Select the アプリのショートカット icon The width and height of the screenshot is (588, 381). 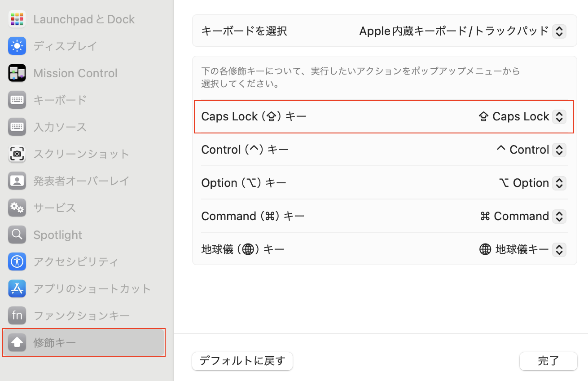point(17,288)
